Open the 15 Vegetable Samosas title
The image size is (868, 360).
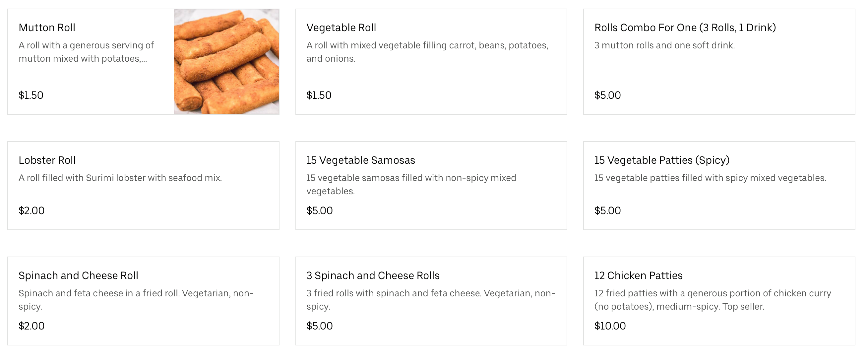(360, 160)
